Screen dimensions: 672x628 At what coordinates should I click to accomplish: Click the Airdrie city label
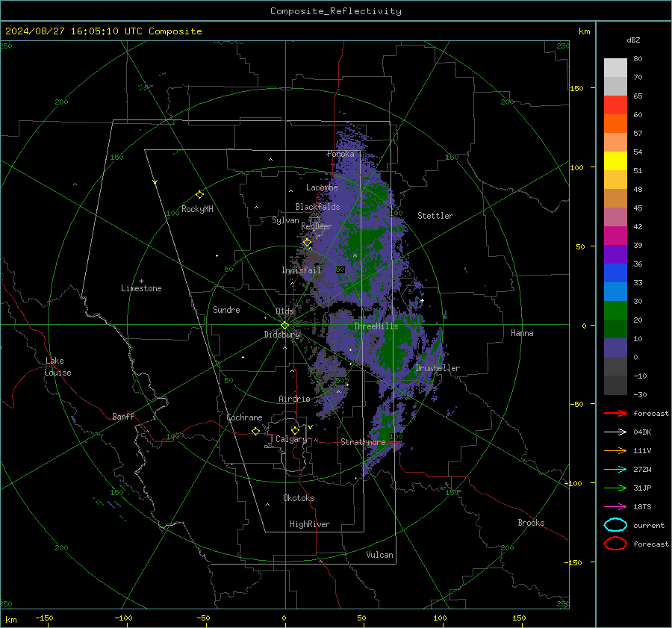point(294,399)
